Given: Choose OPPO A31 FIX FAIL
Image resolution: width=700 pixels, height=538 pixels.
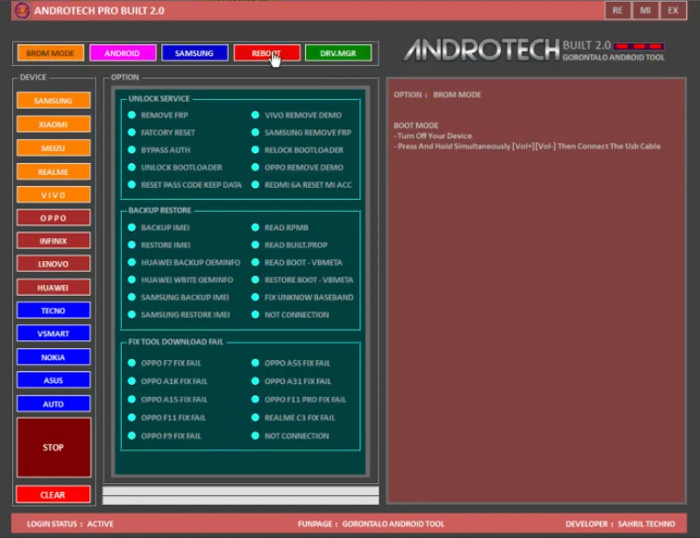Looking at the screenshot, I should tap(292, 381).
